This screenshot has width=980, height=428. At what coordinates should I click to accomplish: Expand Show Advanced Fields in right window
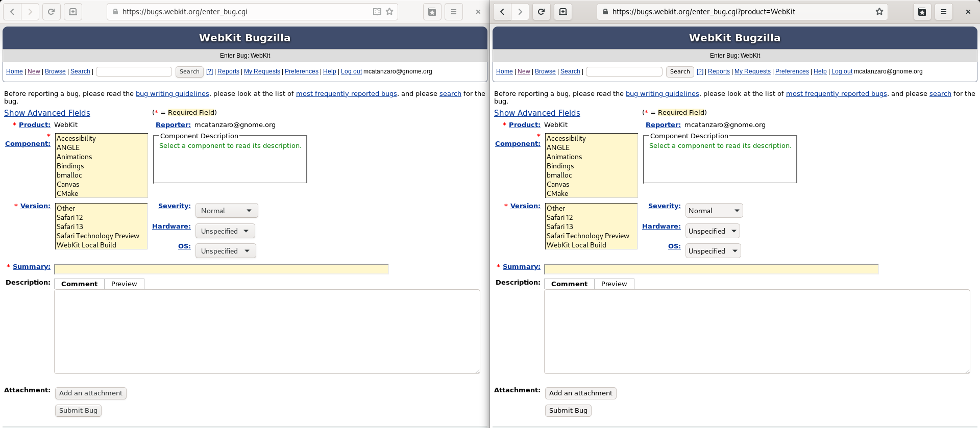click(537, 113)
